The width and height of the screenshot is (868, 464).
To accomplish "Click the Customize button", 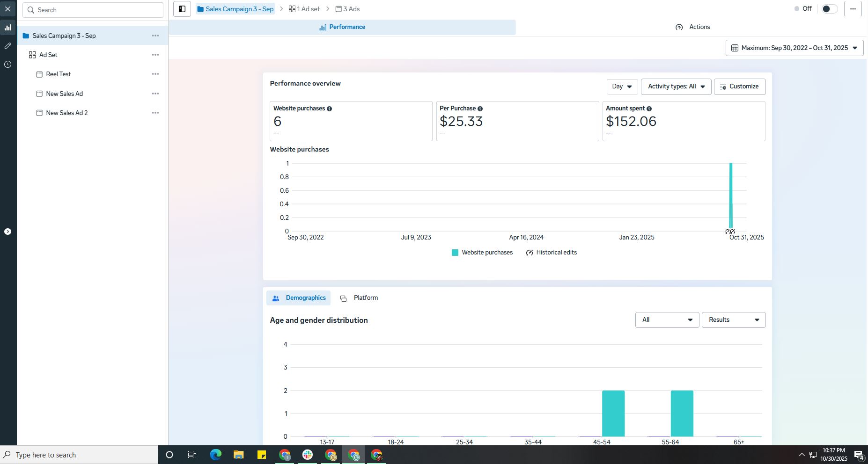I will point(739,87).
